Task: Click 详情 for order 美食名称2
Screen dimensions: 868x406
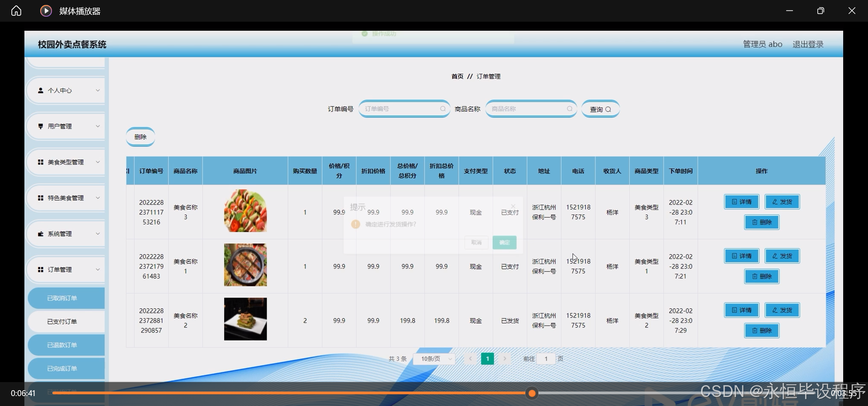Action: coord(742,310)
